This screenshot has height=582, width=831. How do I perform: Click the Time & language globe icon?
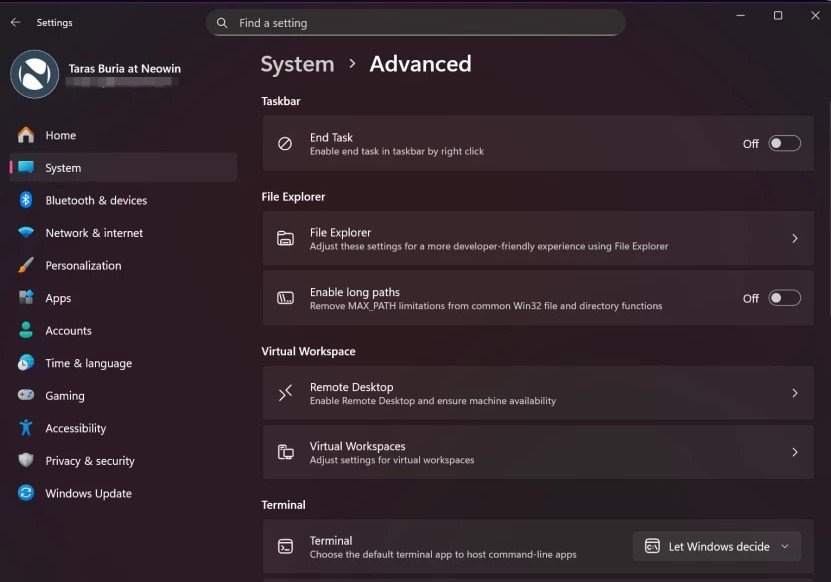tap(25, 363)
